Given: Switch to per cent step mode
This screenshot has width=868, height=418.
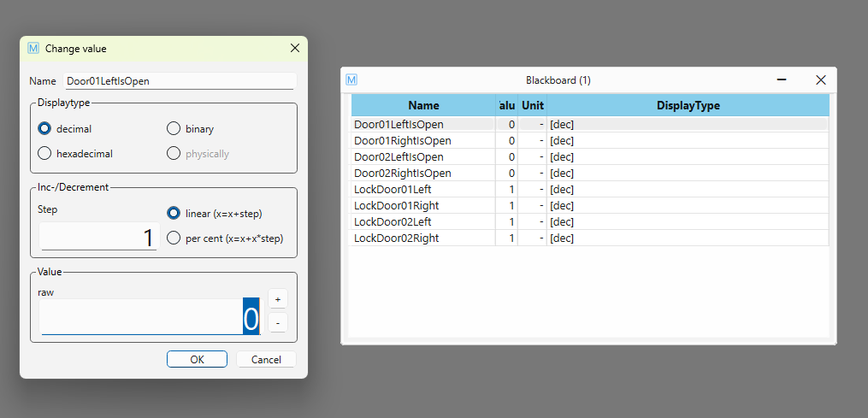Looking at the screenshot, I should (174, 238).
